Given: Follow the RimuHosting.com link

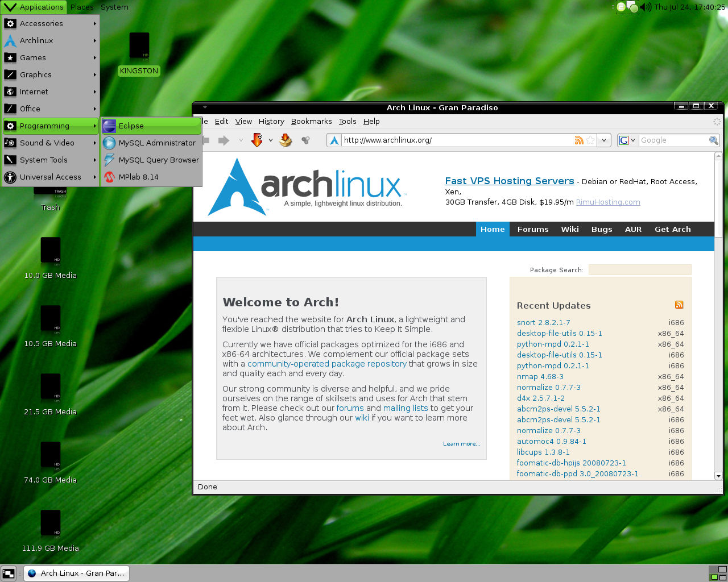Looking at the screenshot, I should click(x=608, y=202).
